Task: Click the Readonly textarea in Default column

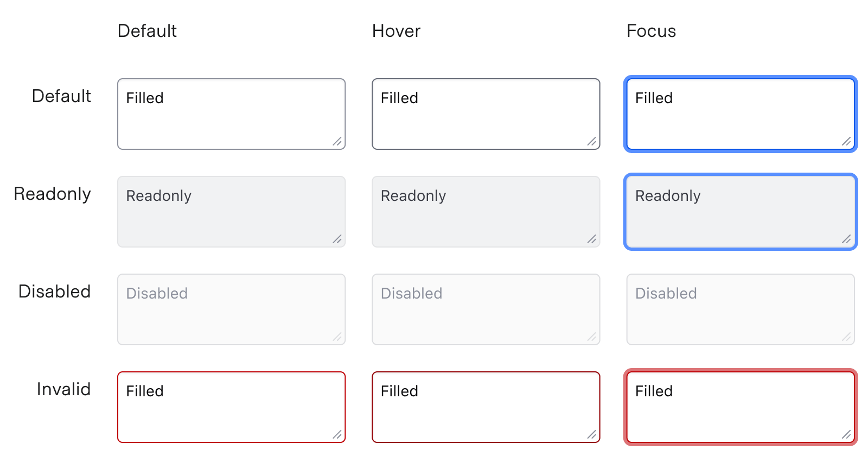Action: click(x=231, y=212)
